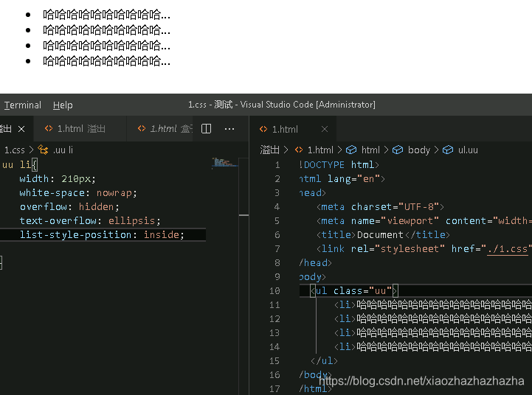
Task: Click the overflow: hidden line
Action: 69,206
